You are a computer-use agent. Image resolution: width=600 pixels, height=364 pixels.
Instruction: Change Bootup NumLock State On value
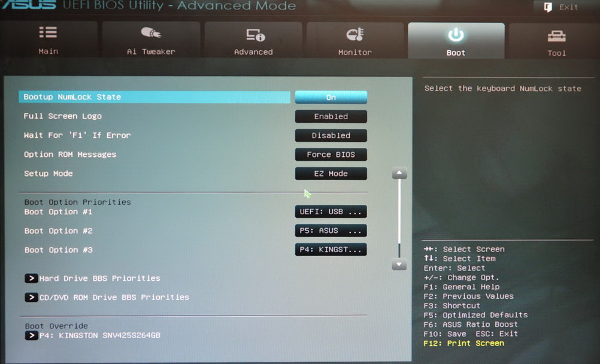[x=331, y=97]
